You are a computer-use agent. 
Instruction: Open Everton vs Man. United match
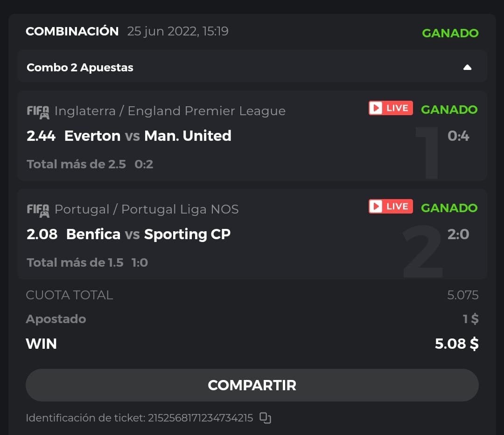[147, 136]
